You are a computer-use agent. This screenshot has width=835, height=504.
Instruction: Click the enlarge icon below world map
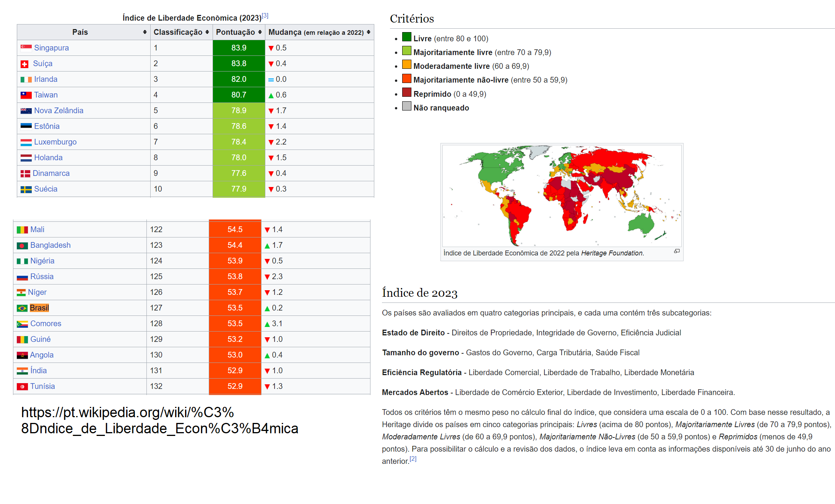click(x=677, y=251)
